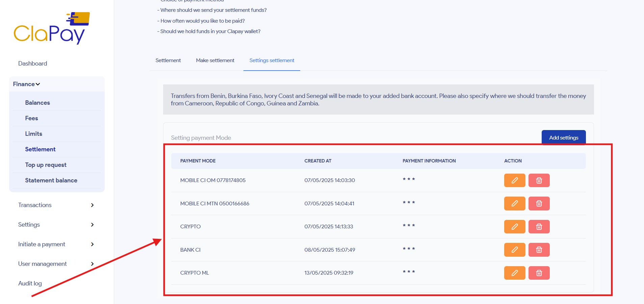Delete the MOBILE CI OM 0778174805 entry
This screenshot has height=304, width=644.
pyautogui.click(x=539, y=180)
